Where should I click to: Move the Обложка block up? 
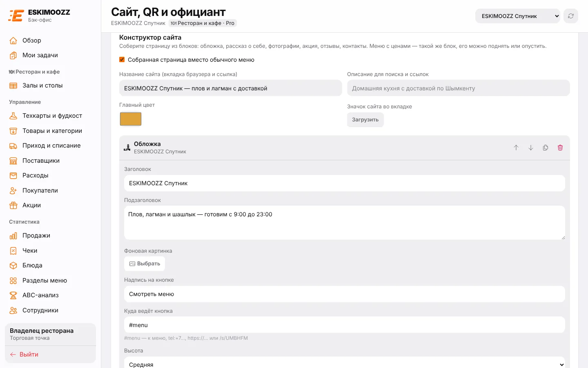pyautogui.click(x=516, y=148)
